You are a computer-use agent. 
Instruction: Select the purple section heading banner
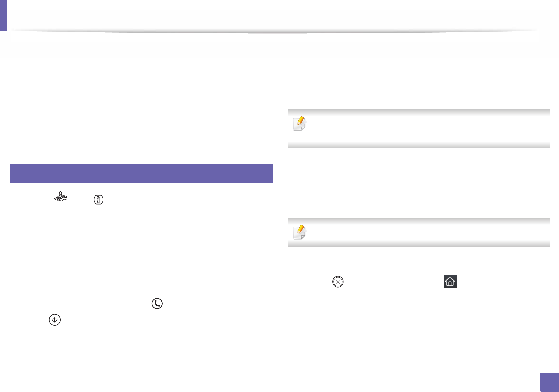point(141,173)
